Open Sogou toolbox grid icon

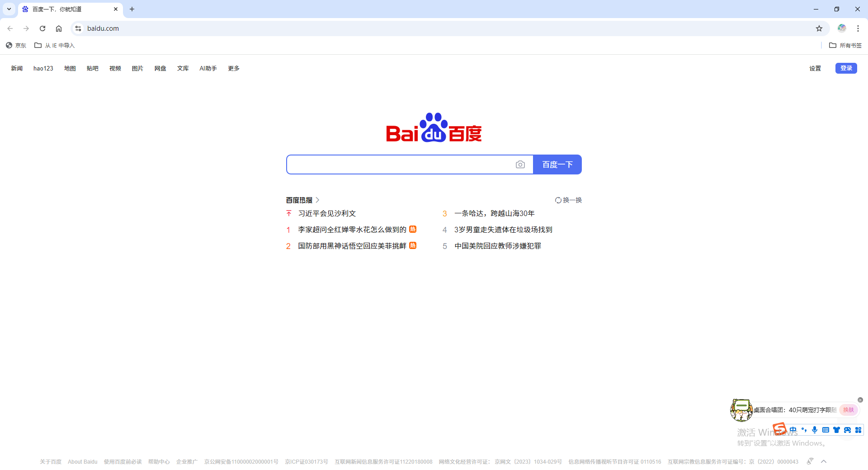(x=858, y=430)
